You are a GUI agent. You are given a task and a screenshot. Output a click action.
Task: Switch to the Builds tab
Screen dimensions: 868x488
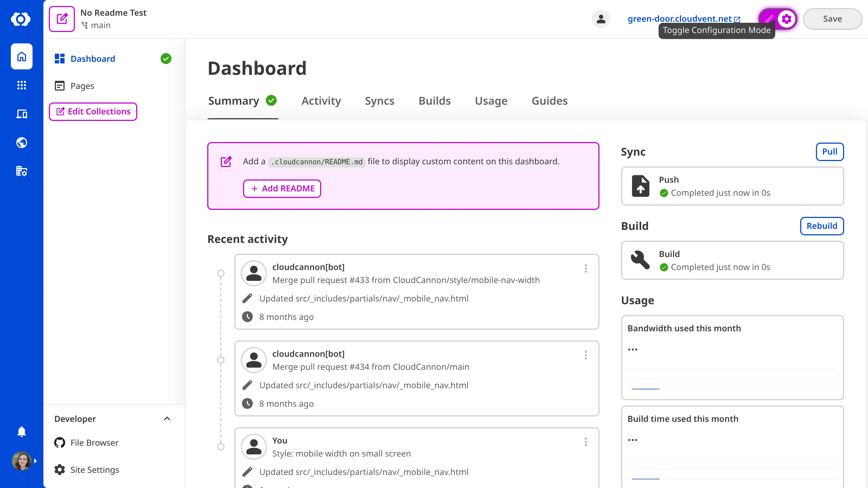click(434, 101)
